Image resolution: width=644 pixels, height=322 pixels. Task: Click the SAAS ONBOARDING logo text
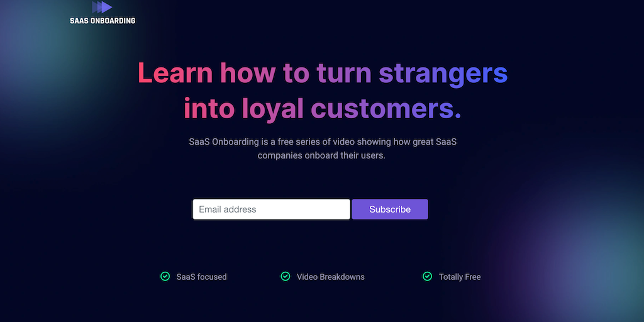[103, 20]
